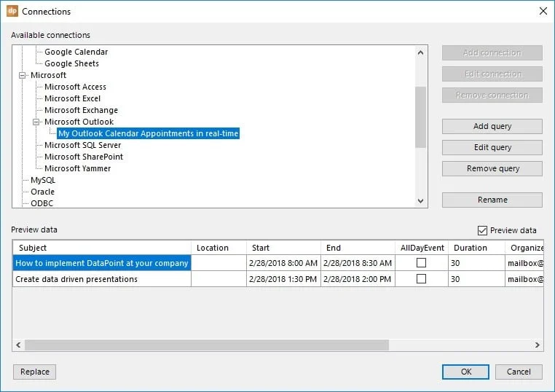Viewport: 555px width, 392px height.
Task: Click the connections tree vertical scrollbar thumb
Action: click(420, 117)
